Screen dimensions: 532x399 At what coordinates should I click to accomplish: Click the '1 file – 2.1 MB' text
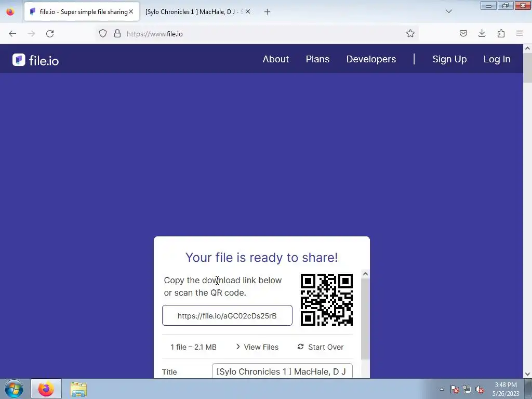coord(193,347)
